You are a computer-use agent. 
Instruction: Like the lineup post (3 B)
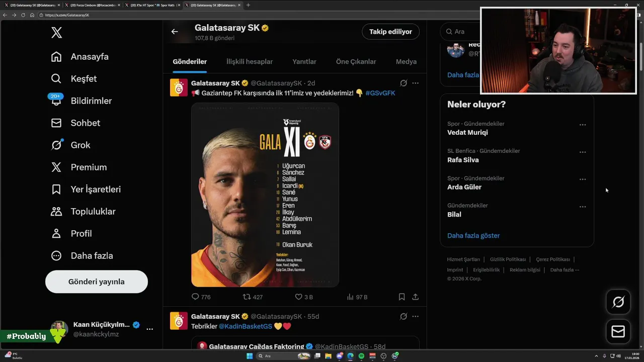click(304, 297)
